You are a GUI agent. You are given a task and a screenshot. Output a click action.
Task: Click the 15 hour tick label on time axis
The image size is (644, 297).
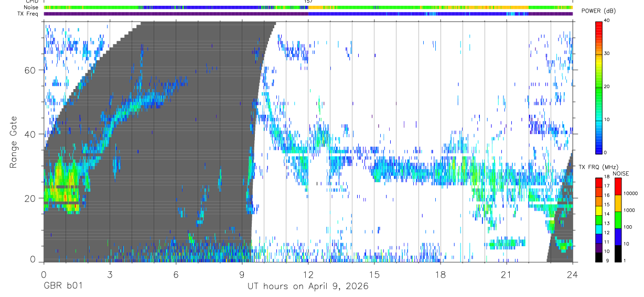(x=374, y=275)
